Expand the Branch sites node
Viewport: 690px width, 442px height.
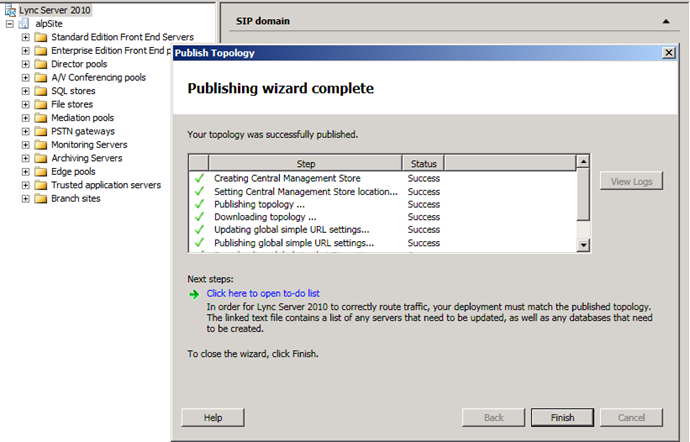26,199
